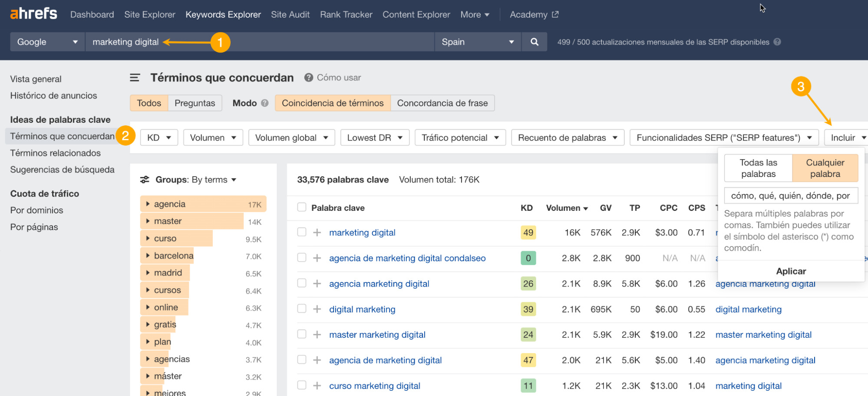Click the external link icon next to Academy
868x396 pixels.
[x=554, y=14]
